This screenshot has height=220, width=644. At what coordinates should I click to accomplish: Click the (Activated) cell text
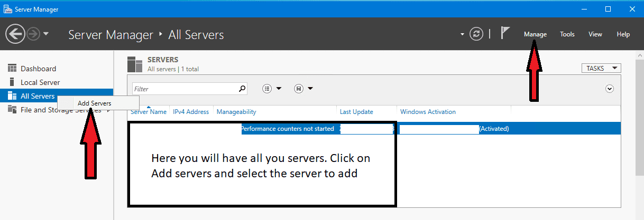coord(494,128)
